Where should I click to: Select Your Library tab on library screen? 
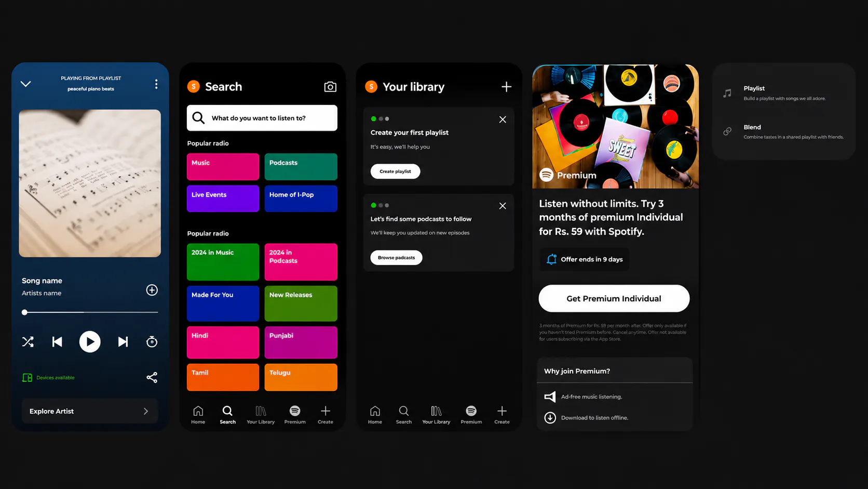436,415
